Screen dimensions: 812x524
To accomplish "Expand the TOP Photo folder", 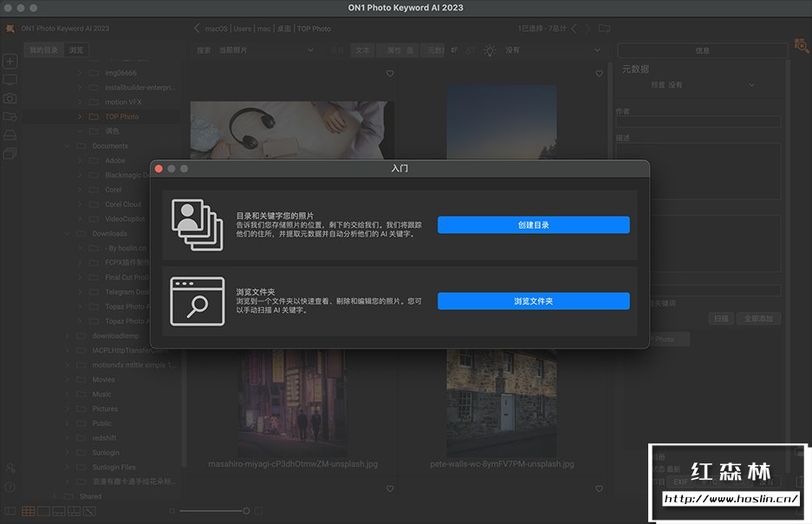I will point(80,117).
